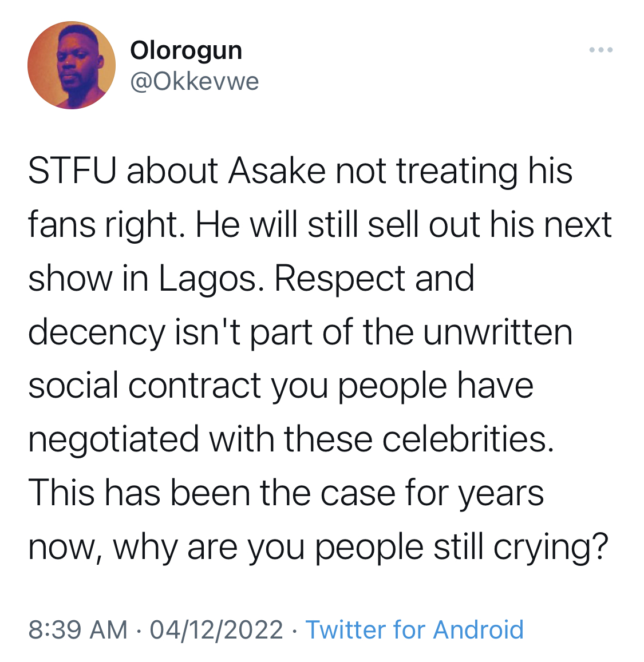The height and width of the screenshot is (662, 644).
Task: Click the 04/12/2022 date
Action: click(x=216, y=629)
